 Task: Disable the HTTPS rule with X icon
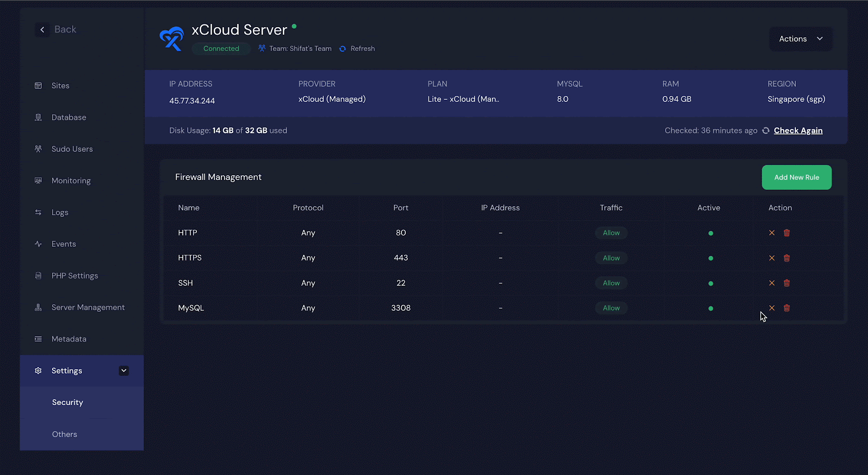coord(771,258)
